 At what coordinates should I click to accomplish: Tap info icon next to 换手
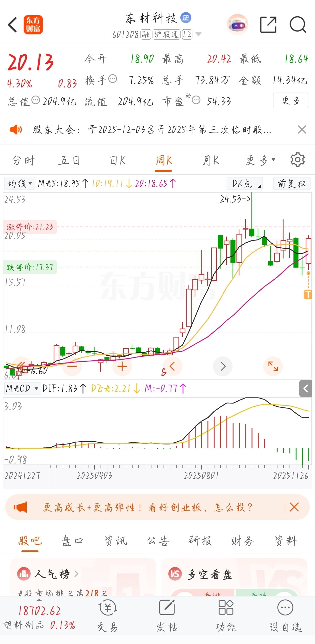[113, 79]
